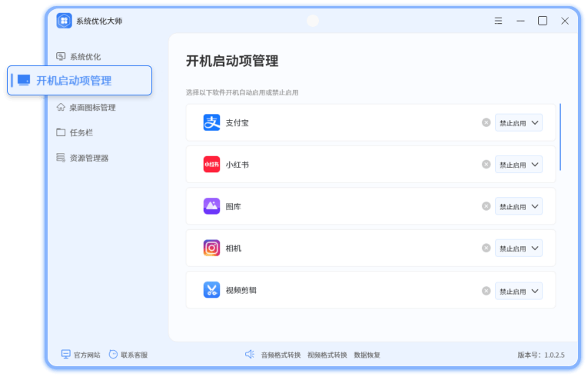Open 数据恢复 footer link
Screen dimensions: 588x377
point(367,355)
